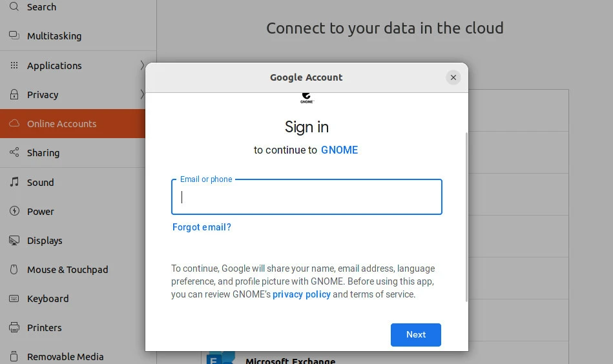Click the Privacy lock icon
The image size is (613, 364).
[x=14, y=95]
